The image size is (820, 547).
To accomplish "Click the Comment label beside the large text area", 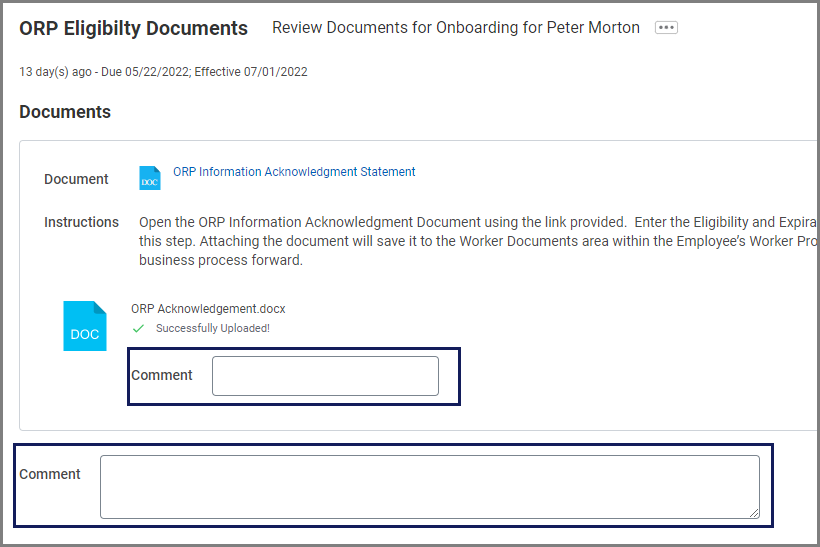I will 50,474.
